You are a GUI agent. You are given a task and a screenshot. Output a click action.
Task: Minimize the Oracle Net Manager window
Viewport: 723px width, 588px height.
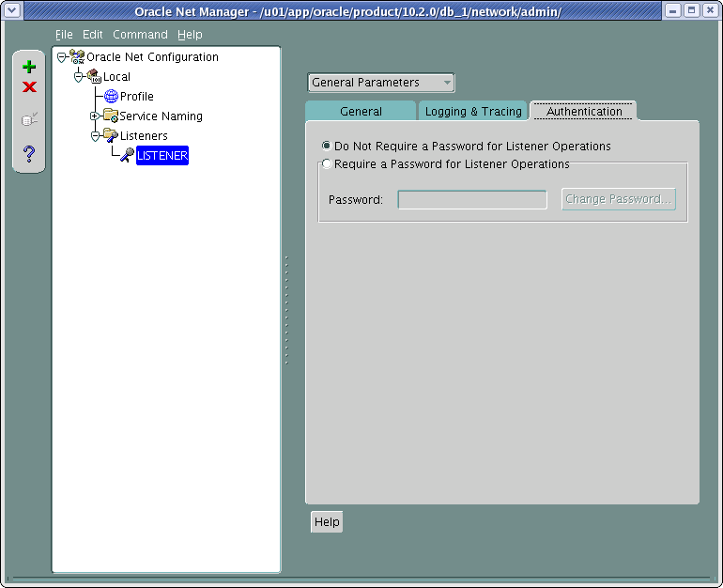pos(673,10)
